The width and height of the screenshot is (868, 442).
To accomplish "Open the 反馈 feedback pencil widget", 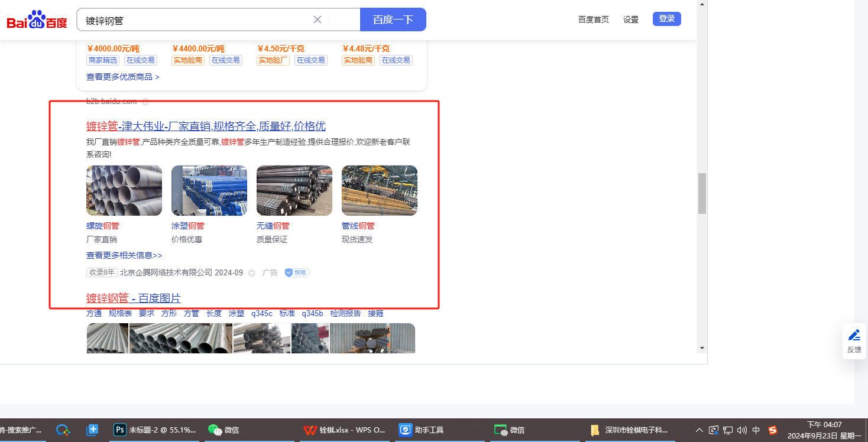I will pyautogui.click(x=854, y=341).
